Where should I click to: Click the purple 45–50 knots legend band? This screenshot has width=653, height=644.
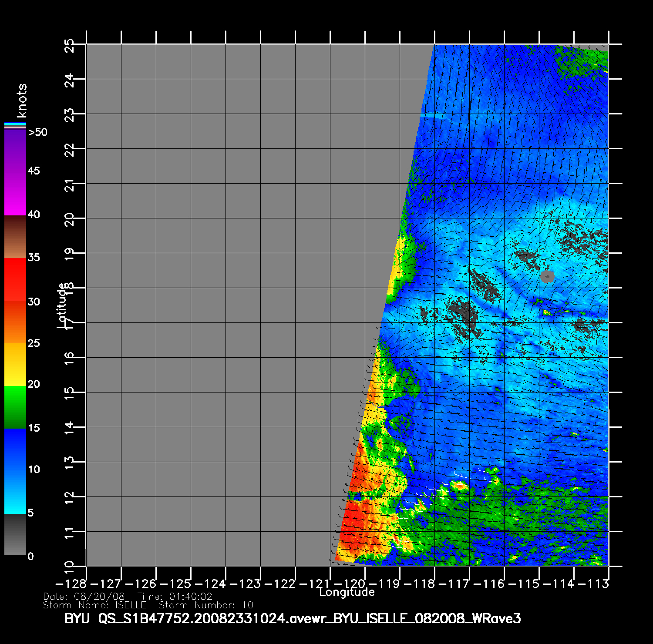(x=15, y=150)
